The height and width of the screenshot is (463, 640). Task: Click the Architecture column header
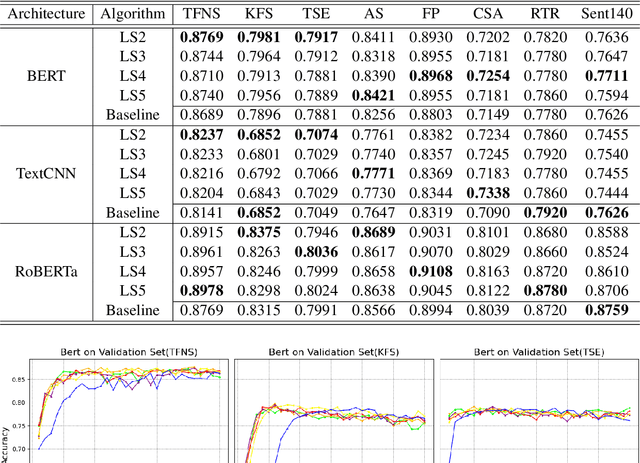coord(45,15)
